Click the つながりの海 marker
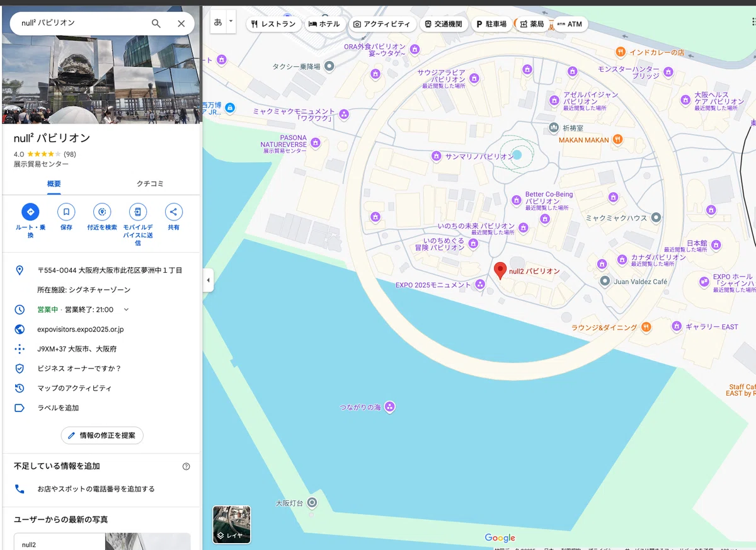The image size is (756, 550). [389, 407]
